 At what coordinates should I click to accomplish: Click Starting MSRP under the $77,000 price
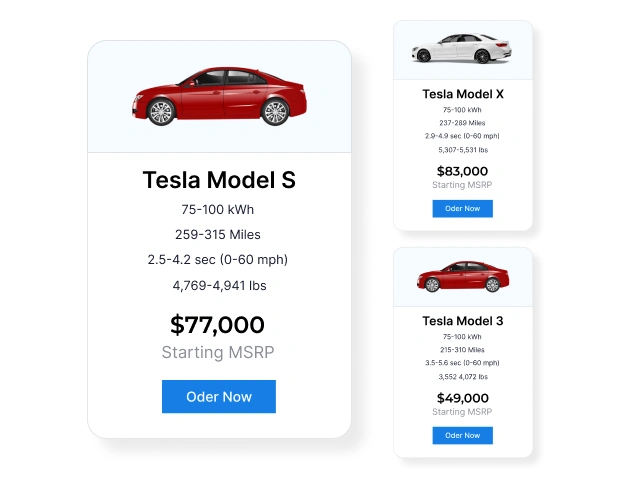point(218,353)
